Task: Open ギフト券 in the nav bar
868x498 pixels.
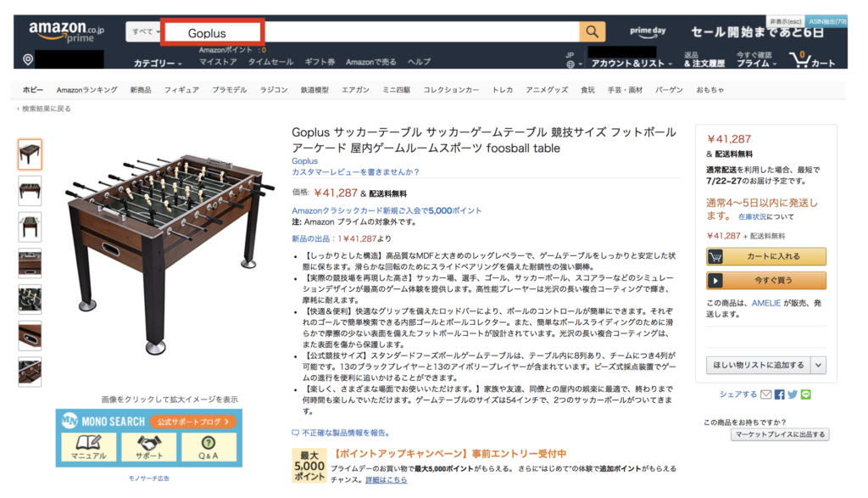Action: 320,62
